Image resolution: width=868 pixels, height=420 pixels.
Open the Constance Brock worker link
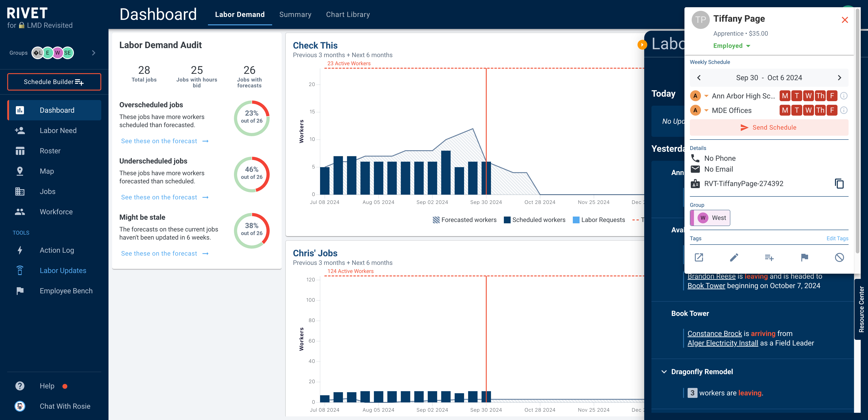point(714,334)
